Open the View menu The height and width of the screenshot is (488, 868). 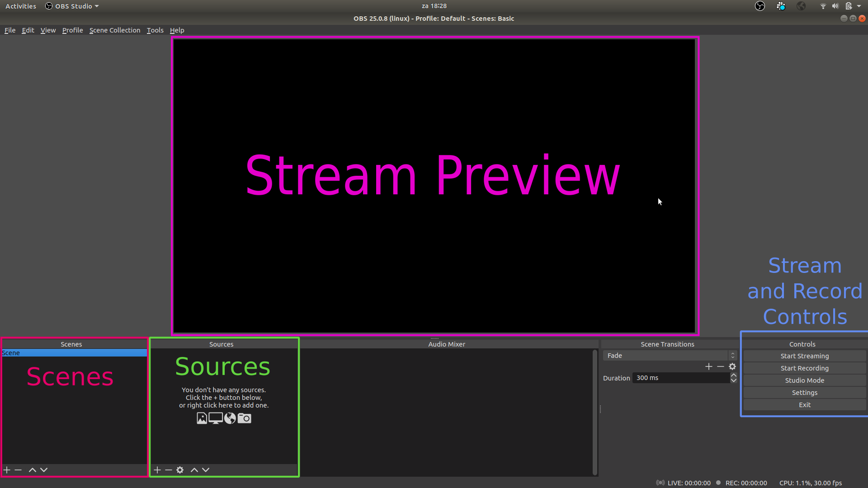(x=47, y=30)
